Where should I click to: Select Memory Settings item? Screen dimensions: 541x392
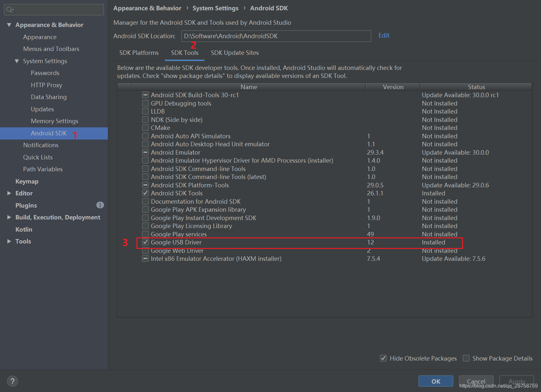tap(55, 121)
